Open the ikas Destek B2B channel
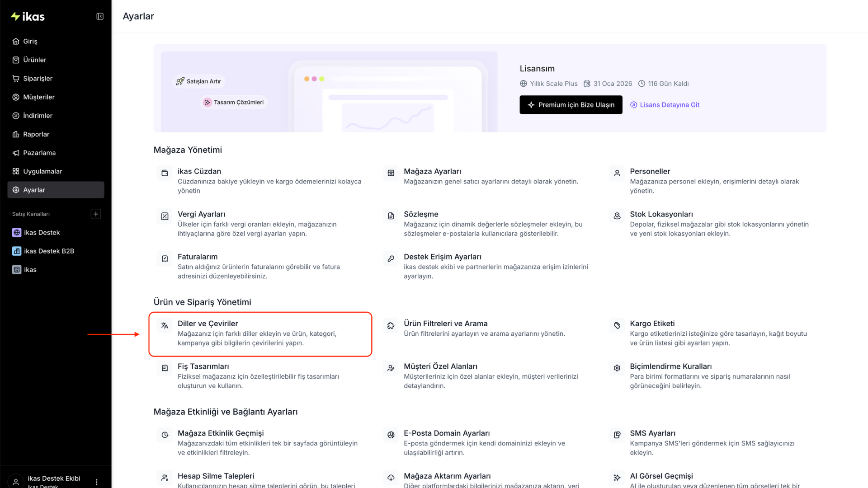Image resolution: width=868 pixels, height=488 pixels. point(56,251)
